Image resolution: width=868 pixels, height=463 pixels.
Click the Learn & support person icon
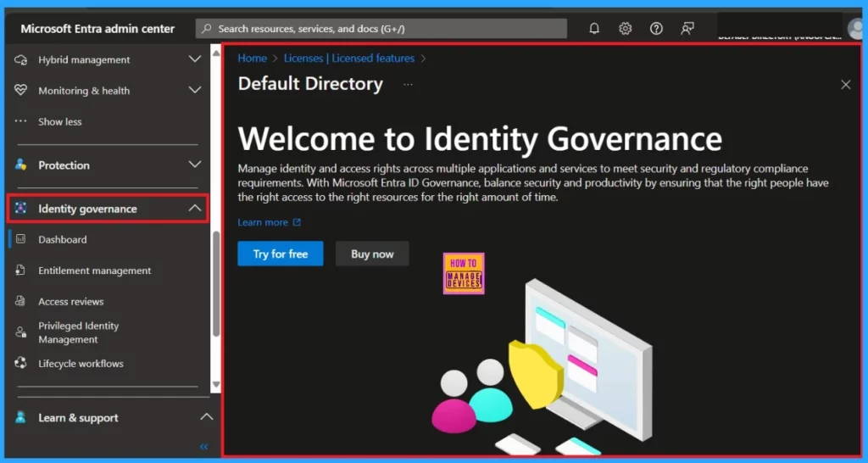point(20,417)
